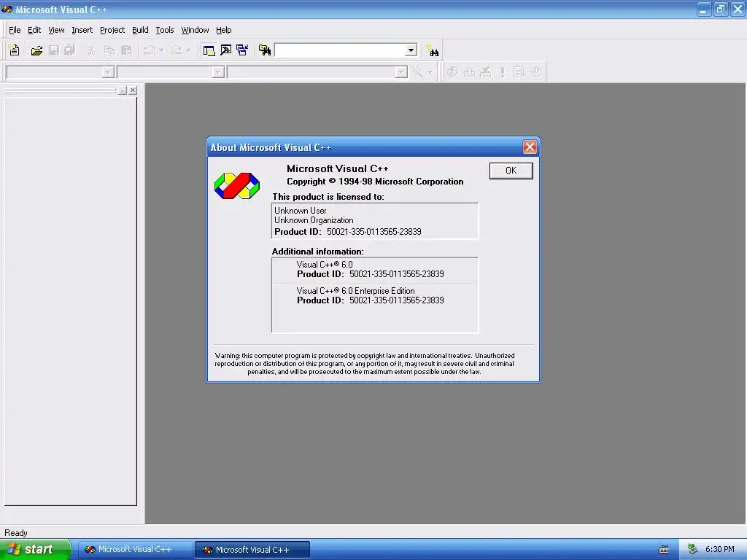The width and height of the screenshot is (747, 560).
Task: Expand the Redo history dropdown arrow
Action: 188,50
